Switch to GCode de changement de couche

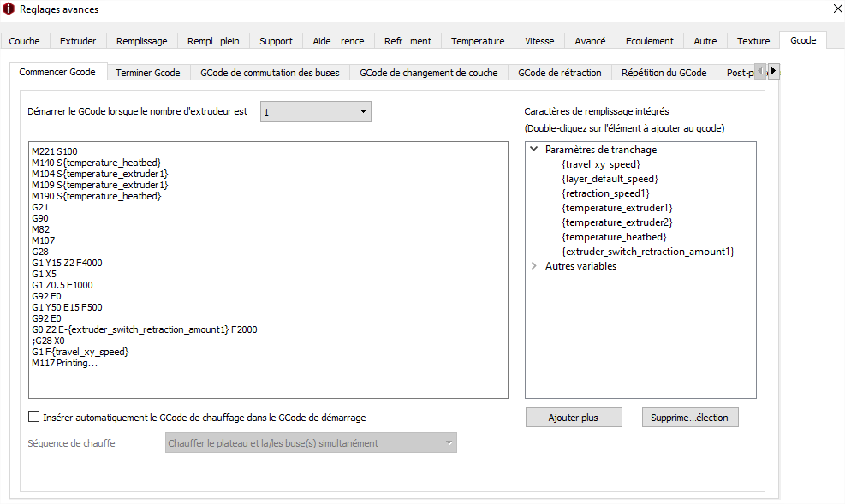tap(428, 73)
